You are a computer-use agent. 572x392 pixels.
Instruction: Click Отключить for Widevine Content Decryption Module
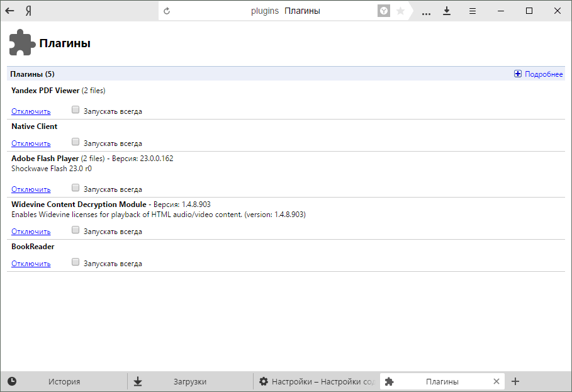click(31, 232)
